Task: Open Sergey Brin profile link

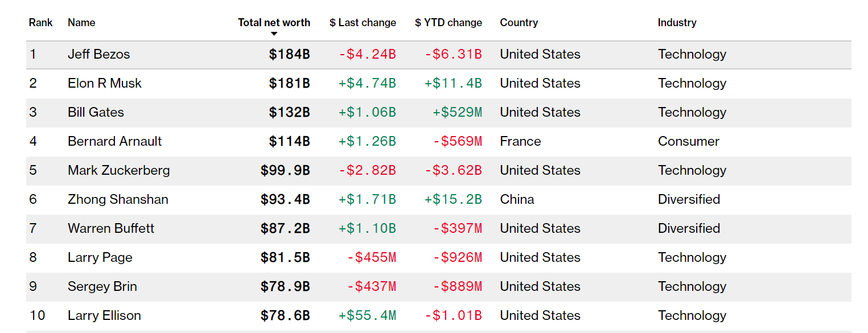Action: (102, 287)
